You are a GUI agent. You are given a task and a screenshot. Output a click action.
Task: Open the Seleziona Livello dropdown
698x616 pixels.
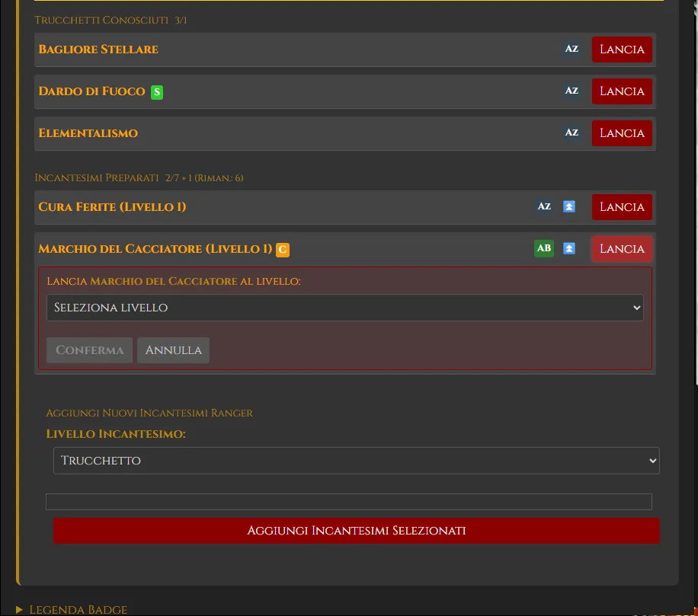click(345, 308)
